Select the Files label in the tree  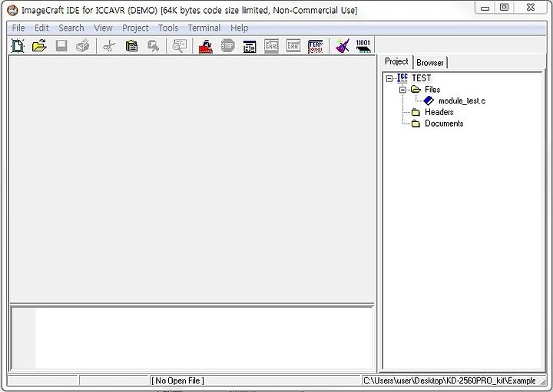(x=432, y=90)
